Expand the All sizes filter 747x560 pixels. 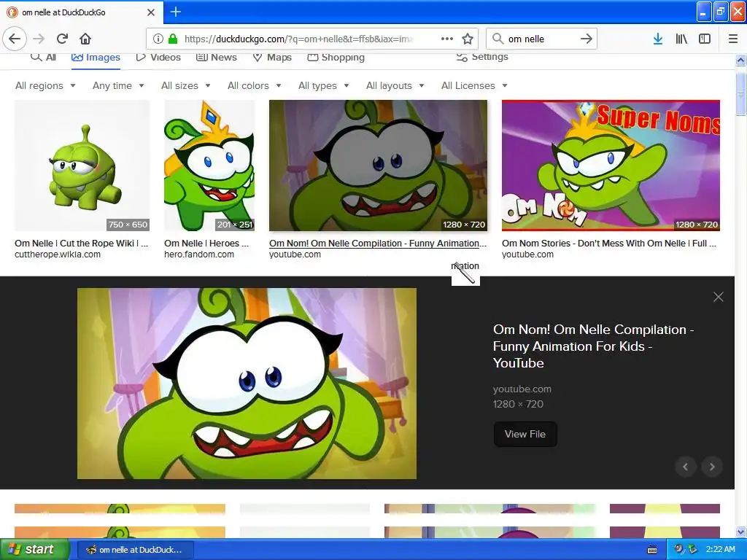click(x=186, y=86)
